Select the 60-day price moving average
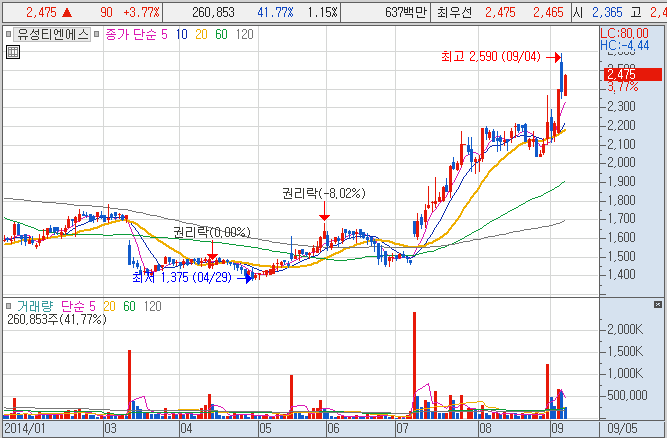 221,34
